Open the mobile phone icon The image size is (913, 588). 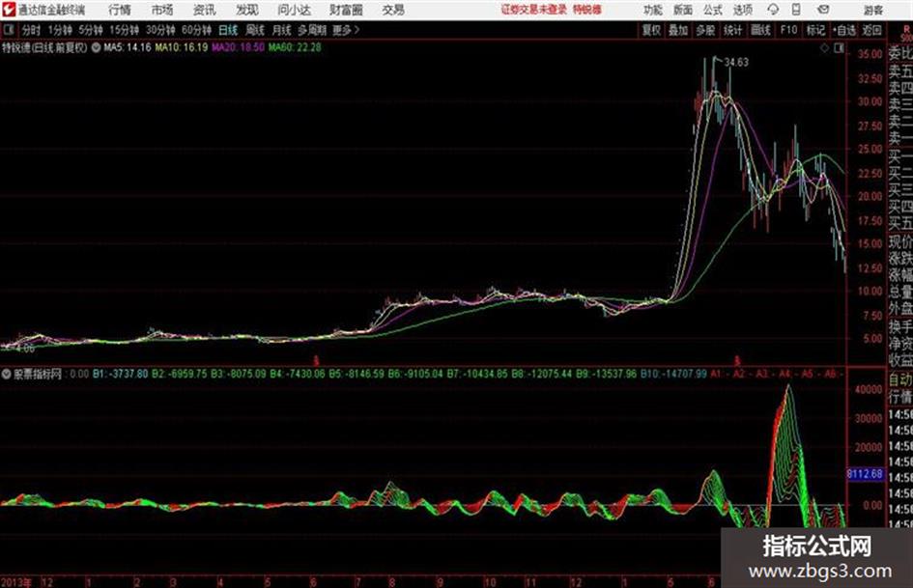[x=796, y=10]
